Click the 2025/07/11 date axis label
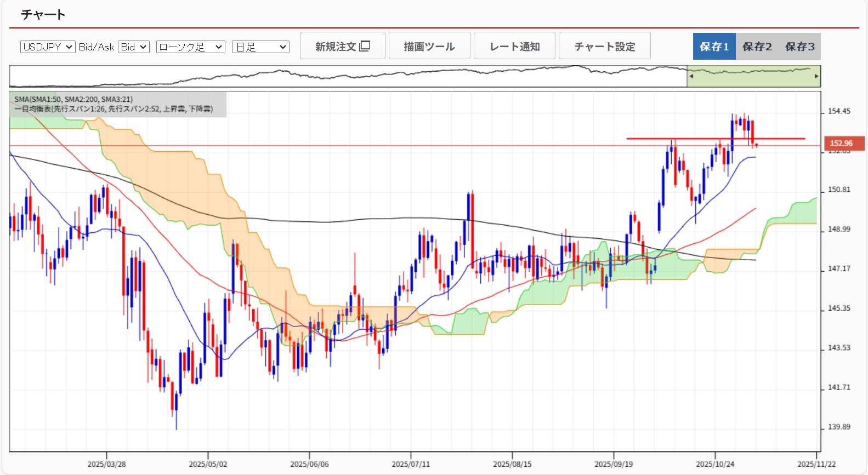Viewport: 868px width, 475px height. pyautogui.click(x=411, y=464)
